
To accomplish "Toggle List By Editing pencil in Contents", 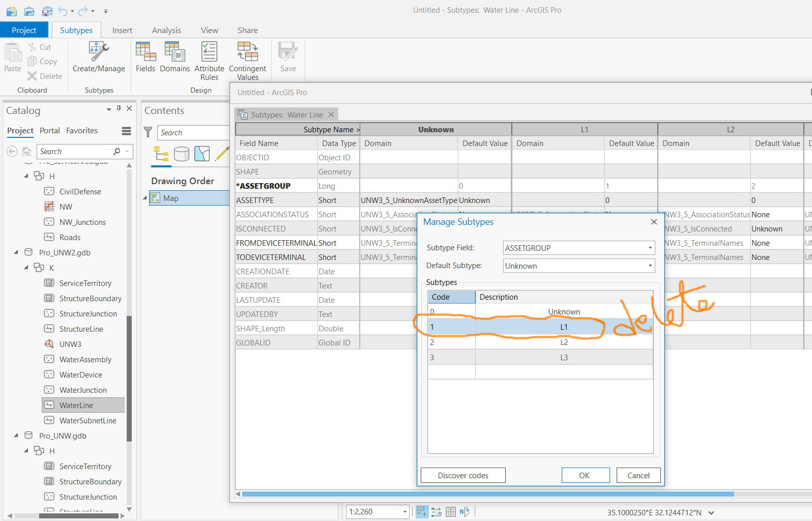I will (x=222, y=154).
